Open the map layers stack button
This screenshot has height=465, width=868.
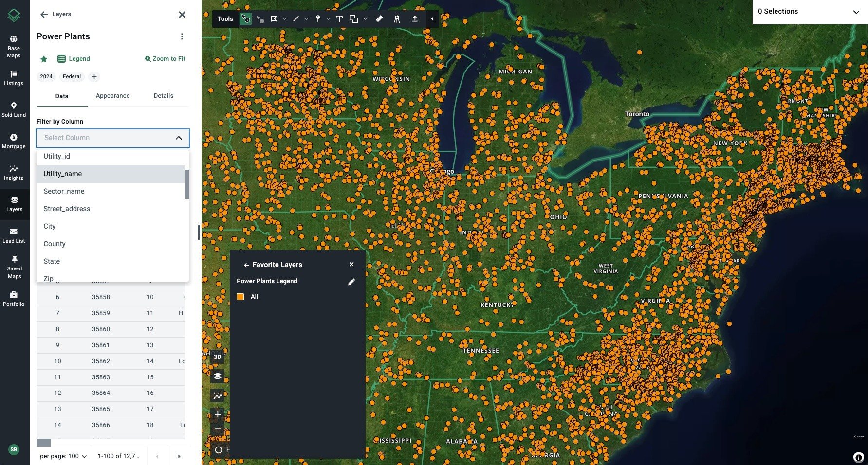[x=218, y=376]
